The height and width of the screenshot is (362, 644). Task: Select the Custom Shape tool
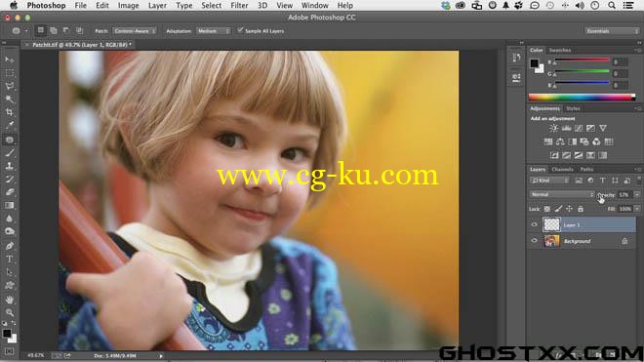[x=9, y=285]
